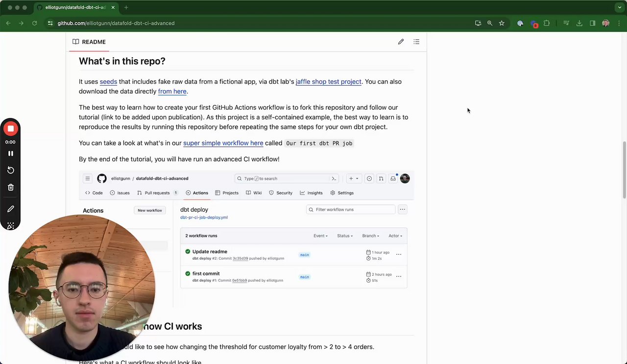This screenshot has width=627, height=364.
Task: Close the datafold-dbt-ci-advanced browser tab
Action: click(x=113, y=7)
